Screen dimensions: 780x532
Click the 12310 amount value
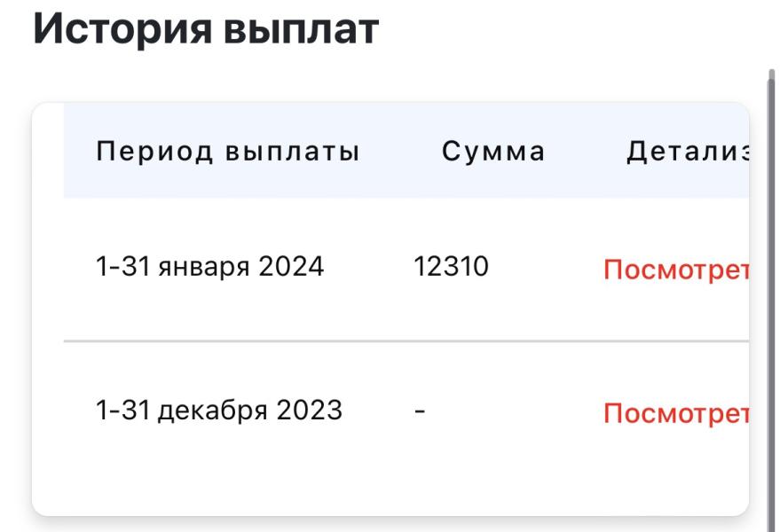tap(451, 266)
